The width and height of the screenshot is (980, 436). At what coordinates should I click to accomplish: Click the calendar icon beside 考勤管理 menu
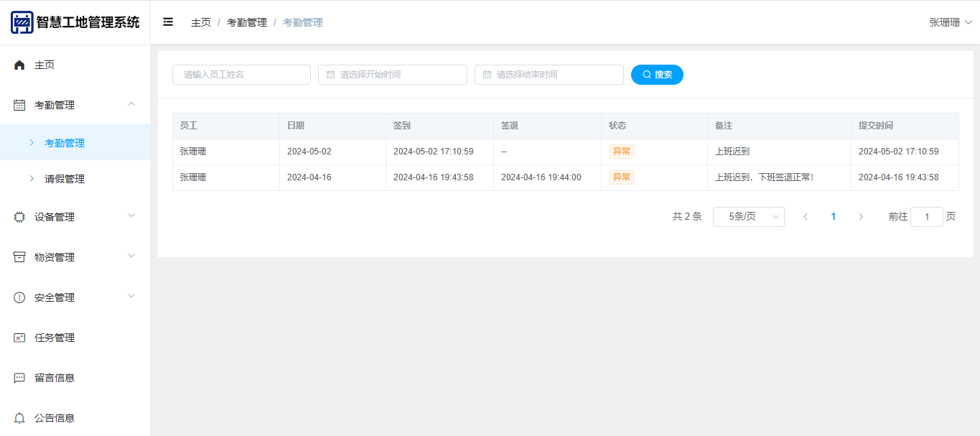pos(19,105)
